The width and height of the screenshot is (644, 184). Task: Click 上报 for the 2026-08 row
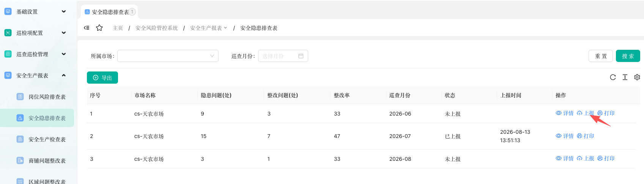(x=586, y=159)
